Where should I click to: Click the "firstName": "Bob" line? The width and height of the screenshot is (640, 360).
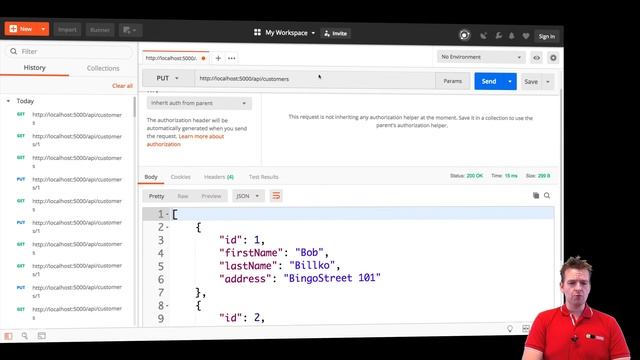[274, 253]
